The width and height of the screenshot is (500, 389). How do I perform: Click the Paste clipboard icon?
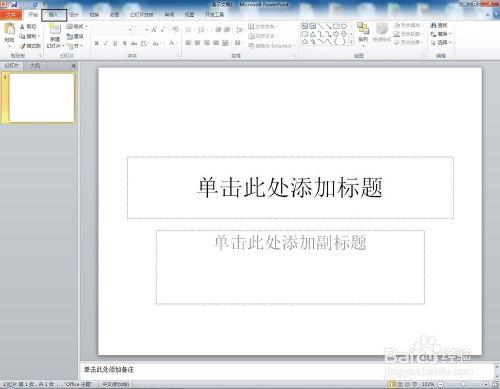[x=9, y=29]
